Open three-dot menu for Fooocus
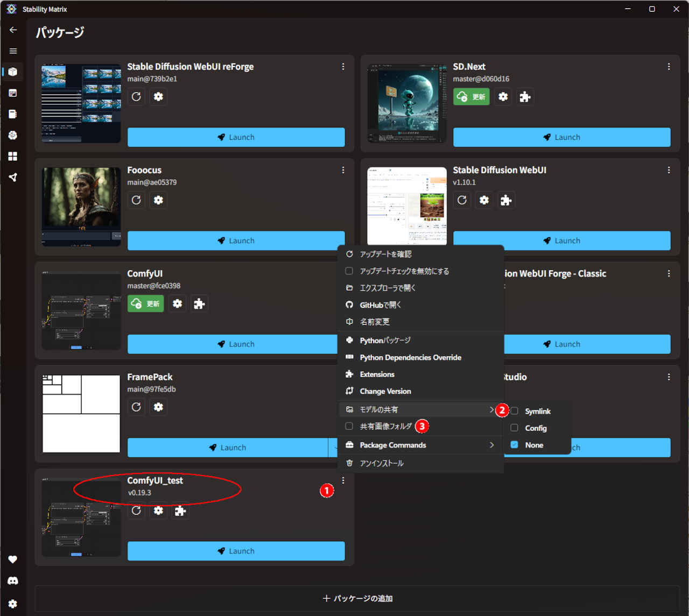 [343, 170]
